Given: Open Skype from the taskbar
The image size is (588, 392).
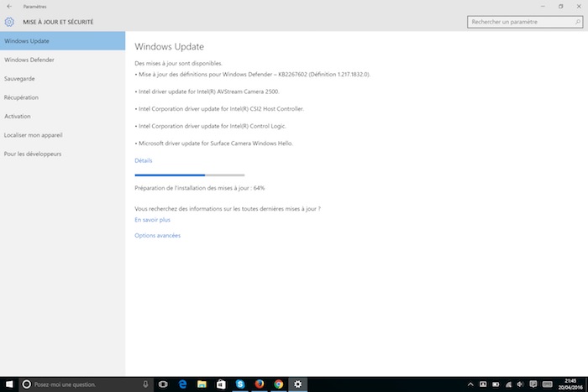Looking at the screenshot, I should point(239,384).
